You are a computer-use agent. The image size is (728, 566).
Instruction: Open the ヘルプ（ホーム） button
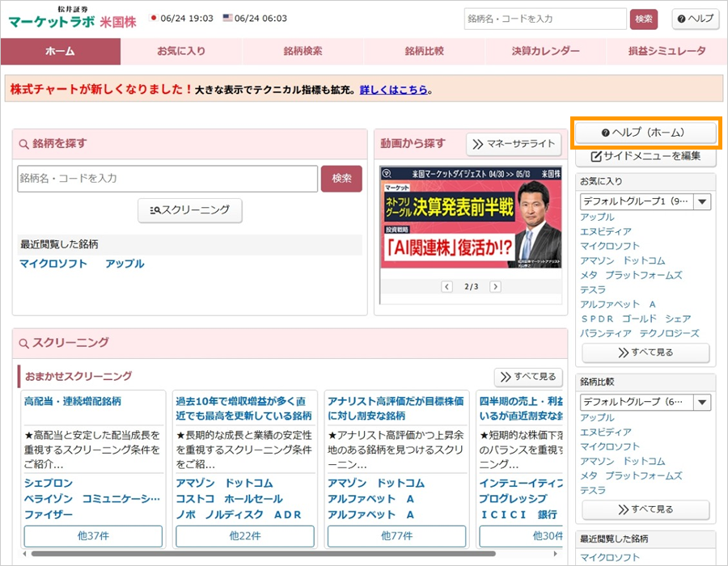tap(645, 133)
